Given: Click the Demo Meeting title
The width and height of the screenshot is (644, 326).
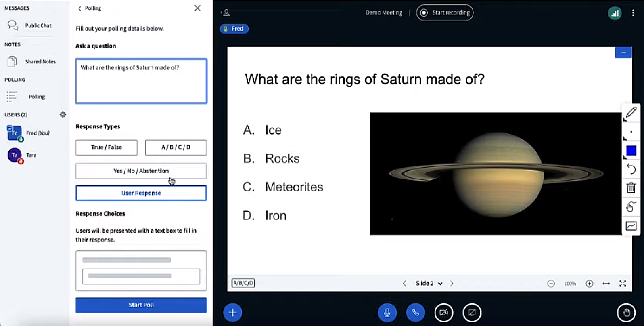Looking at the screenshot, I should click(384, 13).
